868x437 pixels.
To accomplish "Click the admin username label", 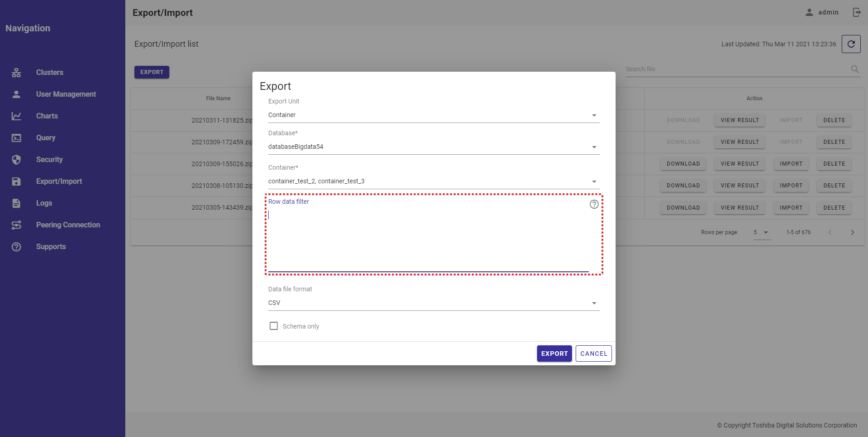I will pyautogui.click(x=829, y=12).
